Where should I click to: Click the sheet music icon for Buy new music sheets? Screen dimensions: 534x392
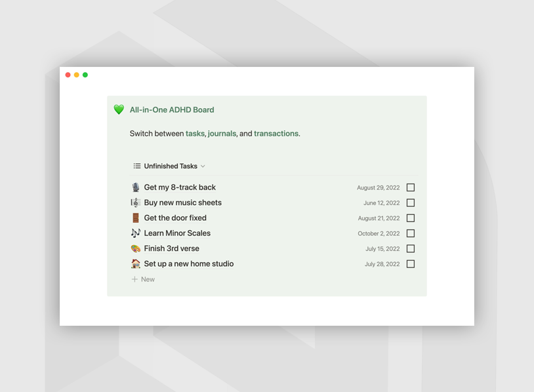(136, 203)
